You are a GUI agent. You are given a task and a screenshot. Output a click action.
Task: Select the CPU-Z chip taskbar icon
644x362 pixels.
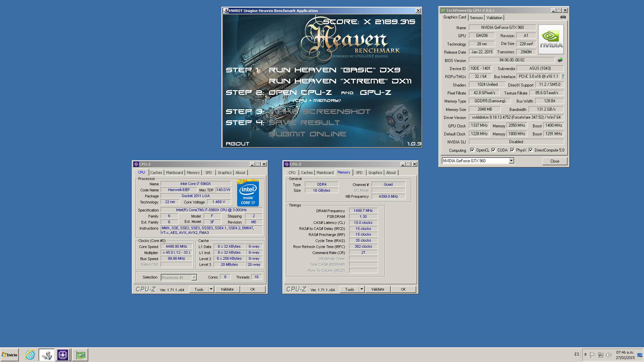pos(62,355)
